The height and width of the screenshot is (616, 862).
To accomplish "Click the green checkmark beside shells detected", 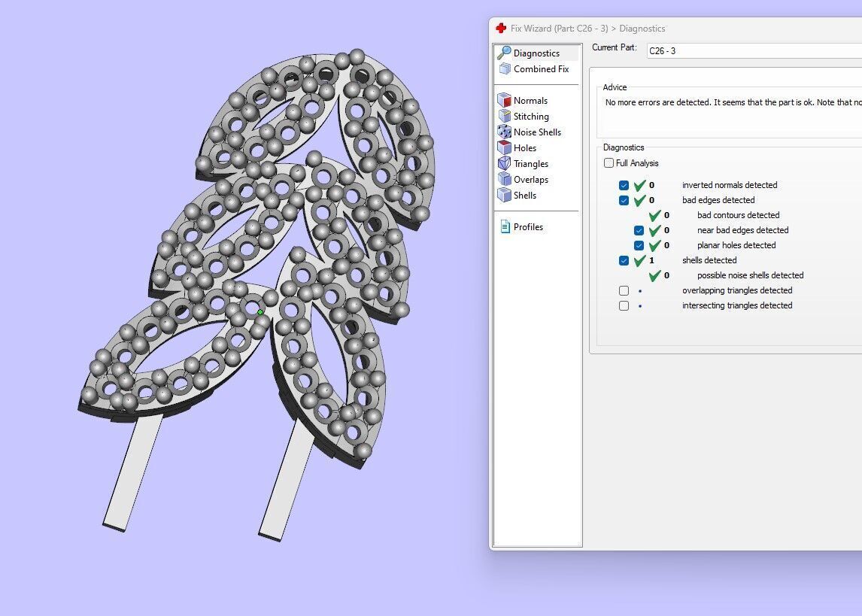I will coord(639,260).
